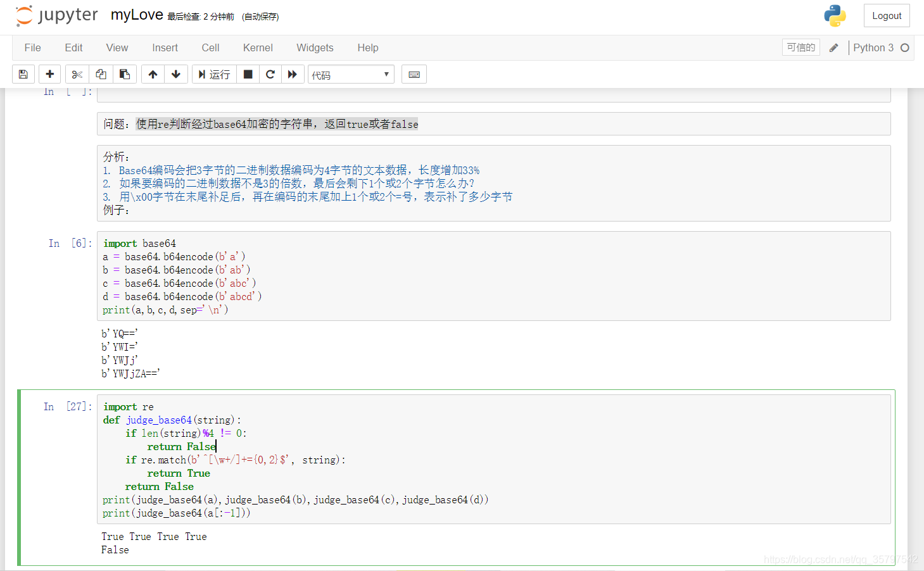The image size is (924, 571).
Task: Click the Logout button
Action: (887, 16)
